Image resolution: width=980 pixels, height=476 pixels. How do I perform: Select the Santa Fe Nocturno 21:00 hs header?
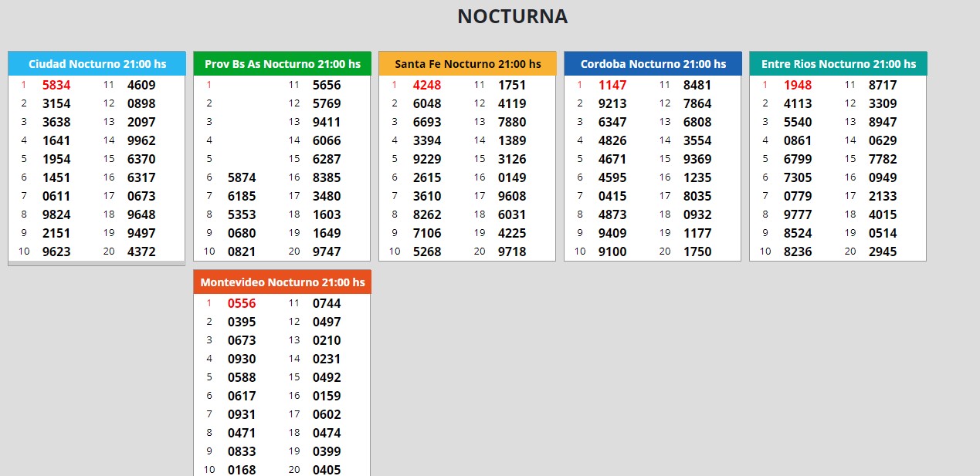tap(467, 64)
